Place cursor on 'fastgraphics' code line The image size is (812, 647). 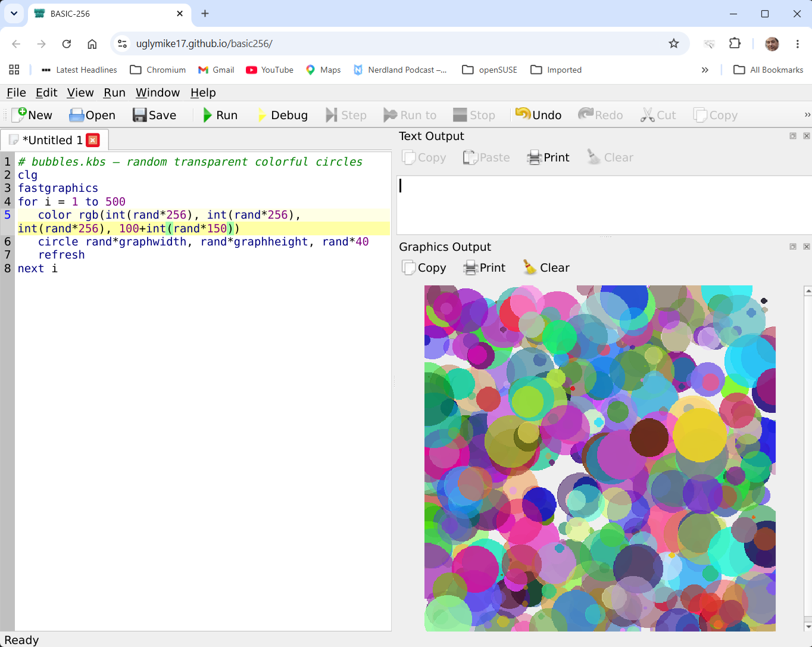[58, 188]
